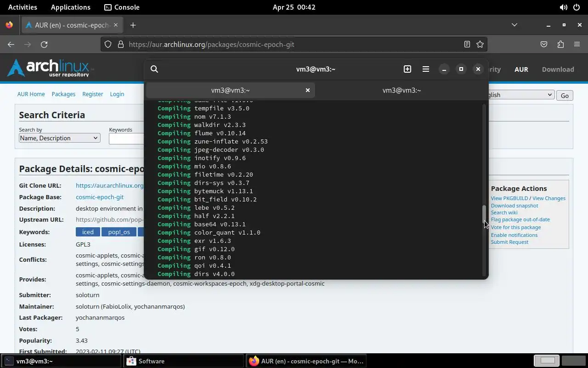Click the Firefox URL address bar
This screenshot has width=588, height=368.
294,44
